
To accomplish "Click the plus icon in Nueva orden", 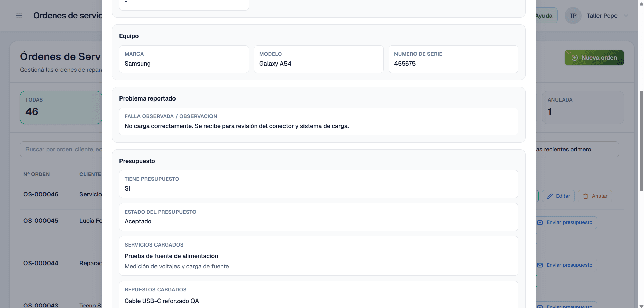I will tap(574, 58).
